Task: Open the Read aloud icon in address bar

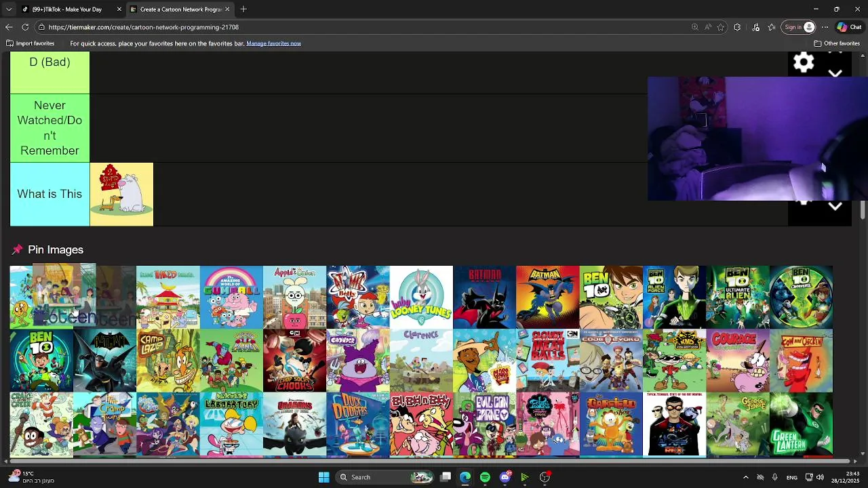Action: (708, 27)
